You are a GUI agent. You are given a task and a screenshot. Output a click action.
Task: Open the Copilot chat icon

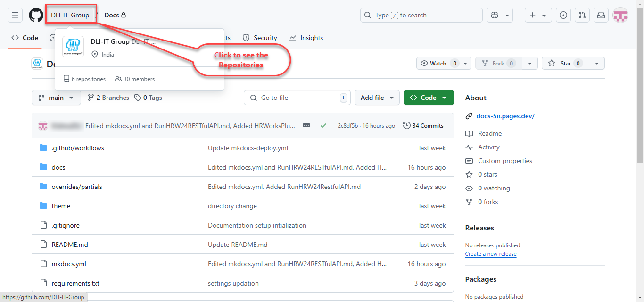495,15
